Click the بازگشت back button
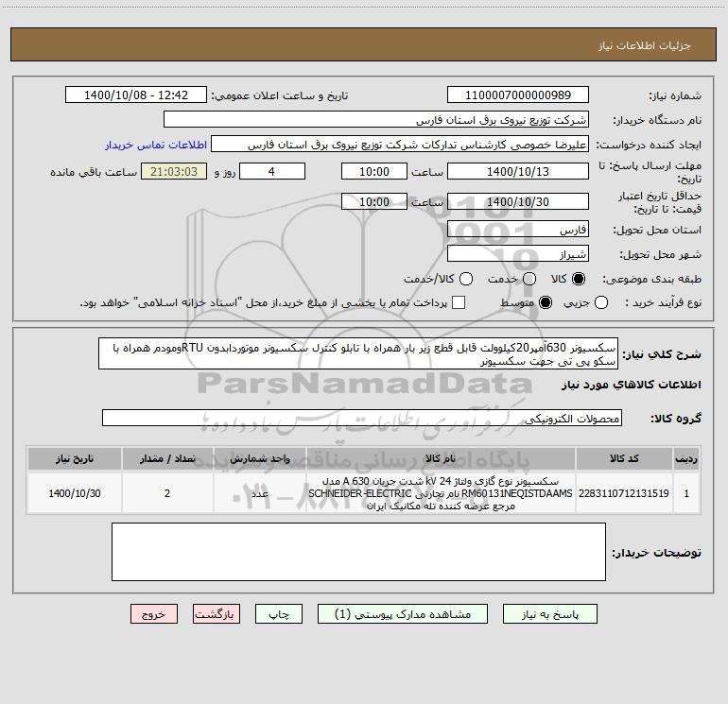The width and height of the screenshot is (728, 704). tap(217, 614)
